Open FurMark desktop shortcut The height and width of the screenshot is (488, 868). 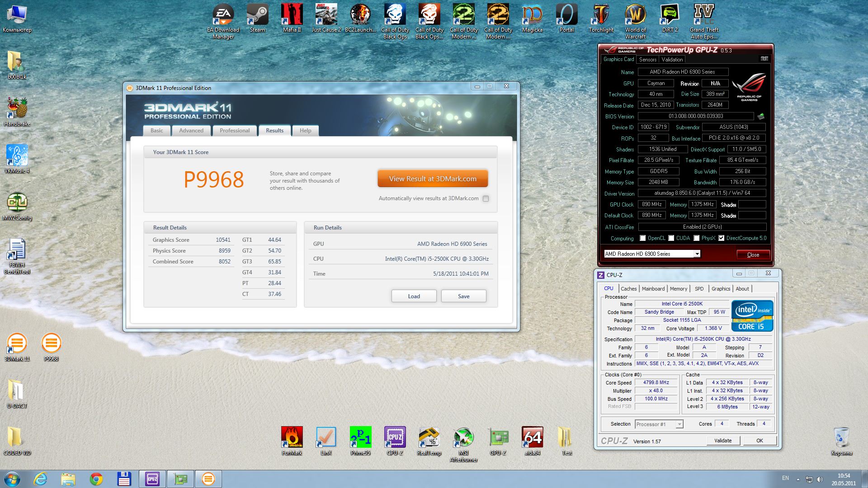[x=292, y=441]
